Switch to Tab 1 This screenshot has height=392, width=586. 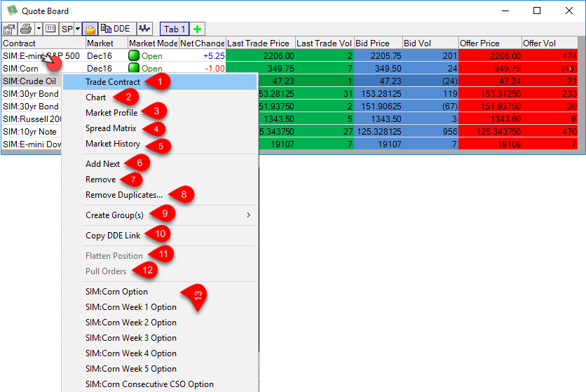pos(175,29)
